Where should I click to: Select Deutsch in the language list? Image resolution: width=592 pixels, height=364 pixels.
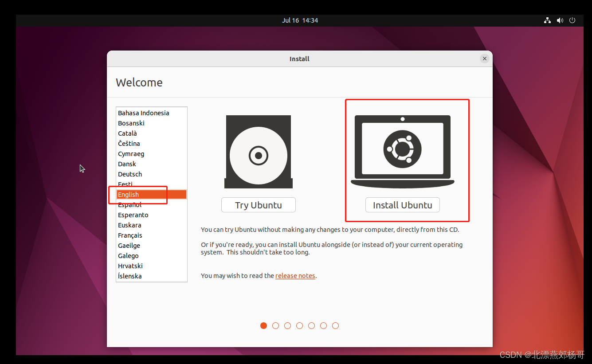(x=152, y=174)
